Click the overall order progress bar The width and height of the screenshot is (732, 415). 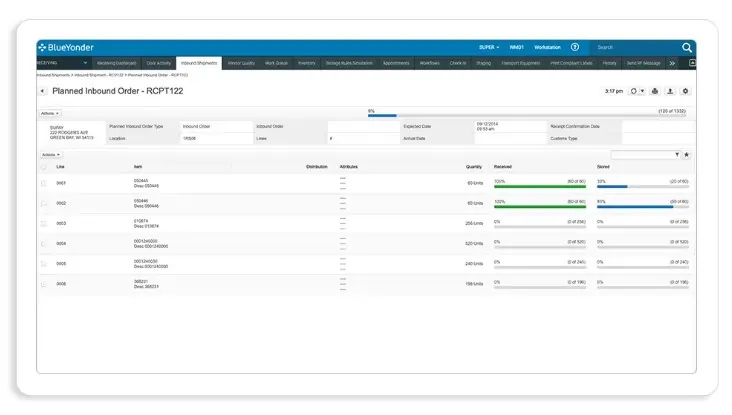tap(527, 115)
